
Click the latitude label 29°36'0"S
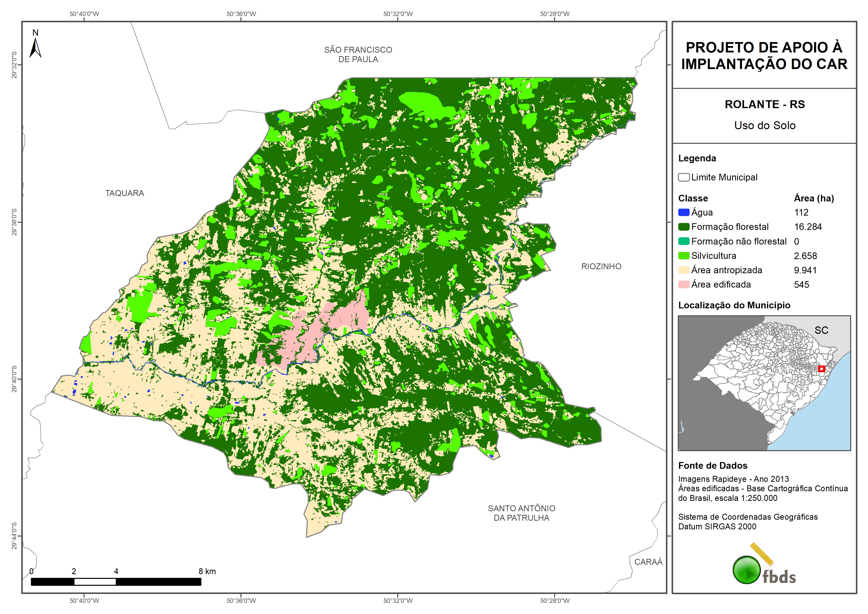coord(14,222)
